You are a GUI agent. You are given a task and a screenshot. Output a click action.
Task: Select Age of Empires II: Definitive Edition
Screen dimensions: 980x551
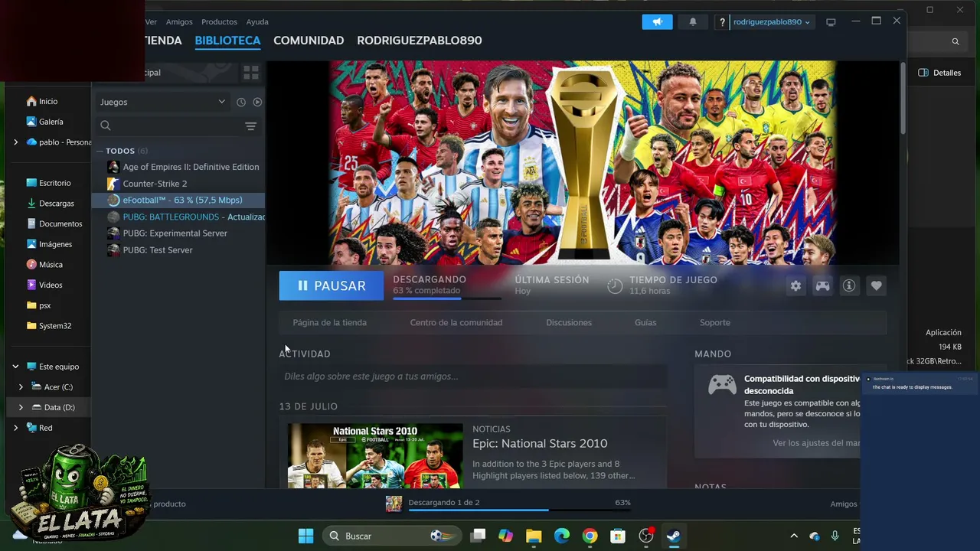coord(191,167)
